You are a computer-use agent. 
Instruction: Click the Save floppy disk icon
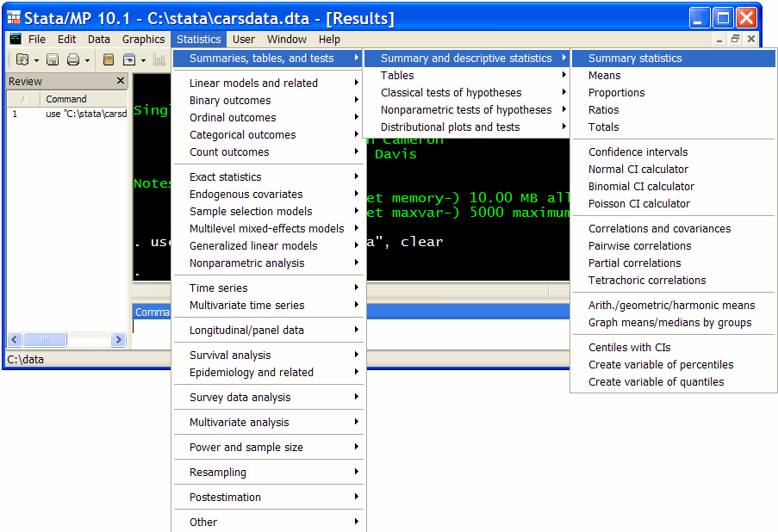(x=53, y=59)
